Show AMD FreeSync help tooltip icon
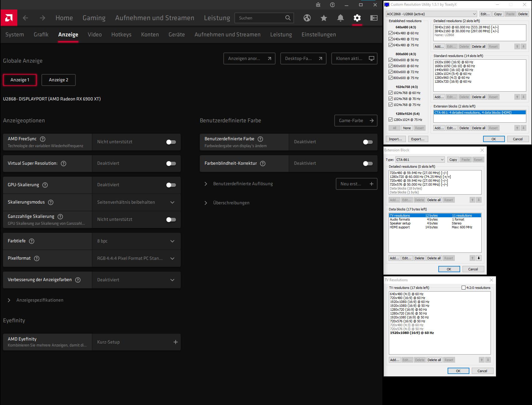 [43, 139]
